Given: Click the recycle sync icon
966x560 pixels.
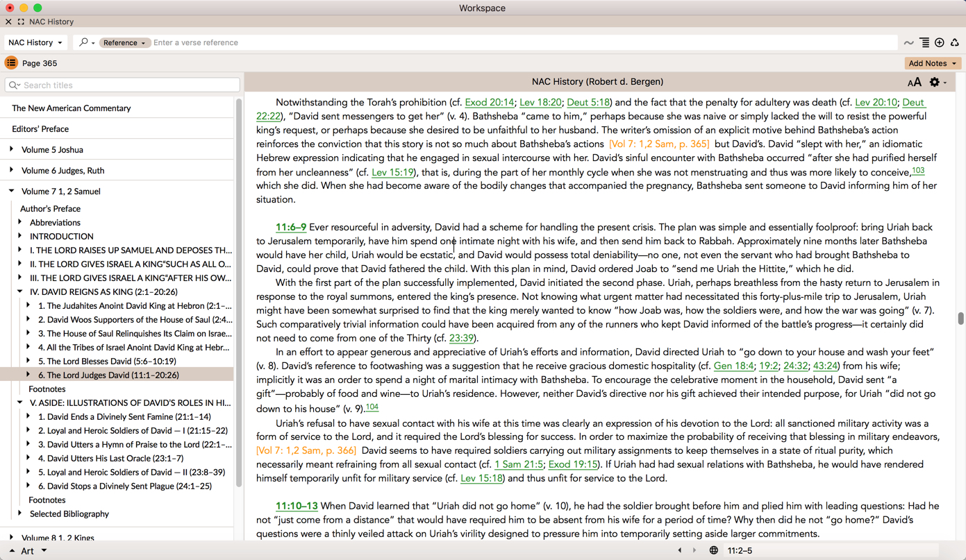Looking at the screenshot, I should pyautogui.click(x=955, y=42).
